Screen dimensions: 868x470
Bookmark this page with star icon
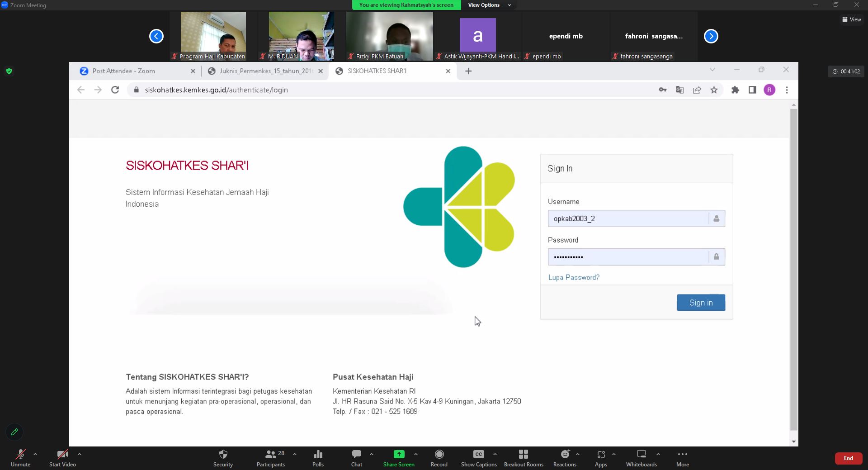point(714,90)
